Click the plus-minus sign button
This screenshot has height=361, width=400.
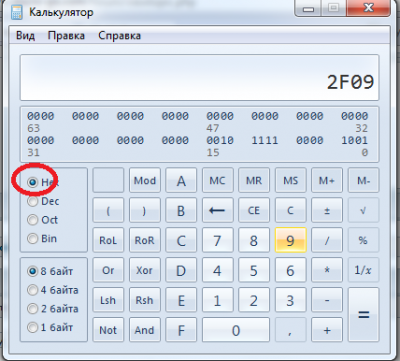[x=327, y=211]
